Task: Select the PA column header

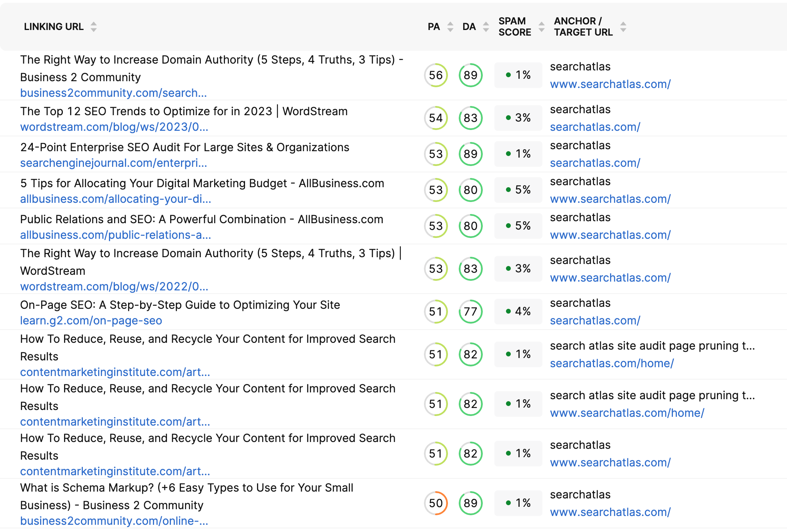Action: pyautogui.click(x=434, y=26)
